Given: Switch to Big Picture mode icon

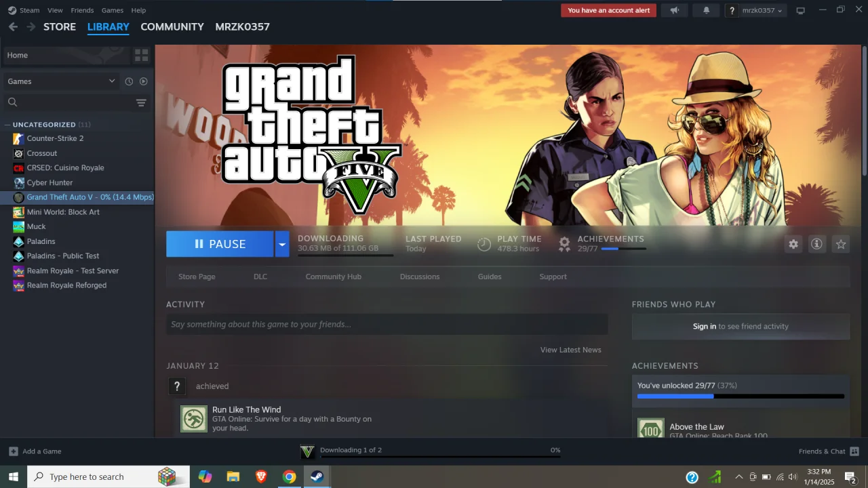Looking at the screenshot, I should [800, 10].
